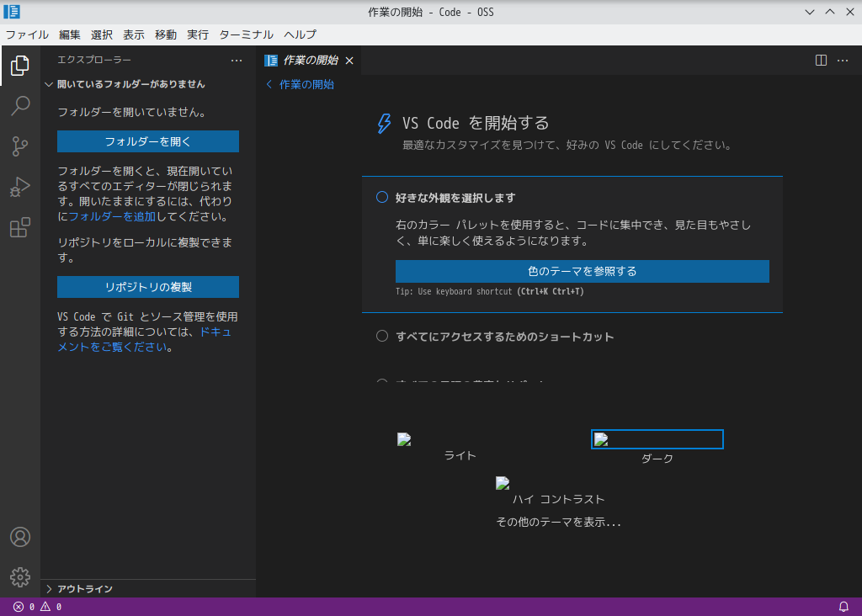
Task: Click the 作業の開始 tab file icon
Action: point(271,61)
